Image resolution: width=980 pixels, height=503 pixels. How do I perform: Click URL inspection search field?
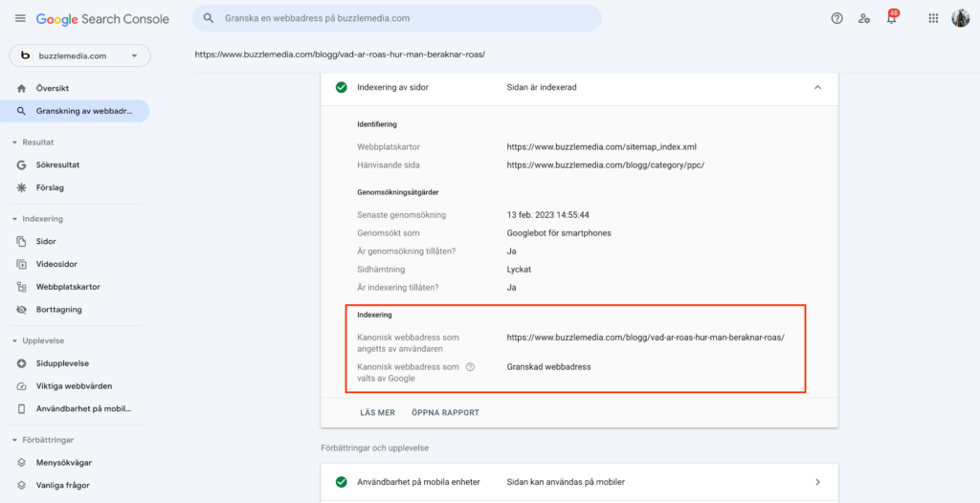(x=397, y=18)
